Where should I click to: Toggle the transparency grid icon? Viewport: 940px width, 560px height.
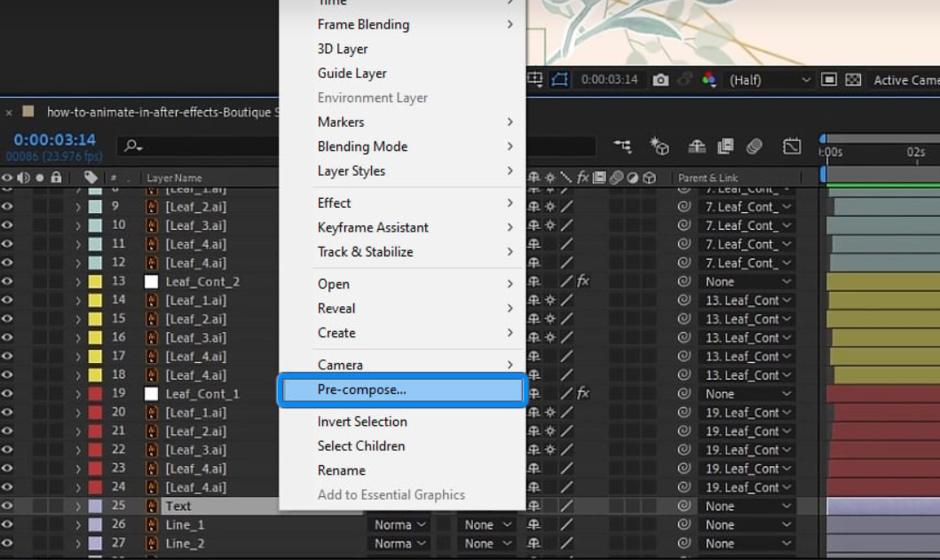853,80
